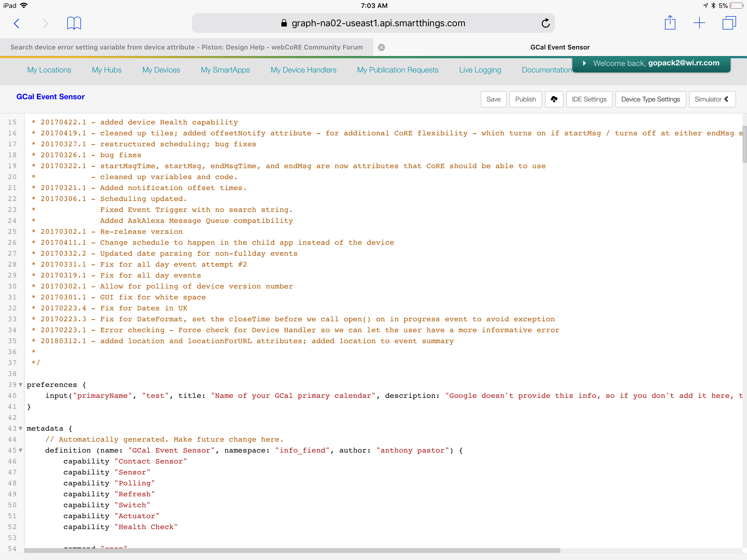The height and width of the screenshot is (560, 747).
Task: Collapse the metadata block on line 43
Action: point(21,428)
